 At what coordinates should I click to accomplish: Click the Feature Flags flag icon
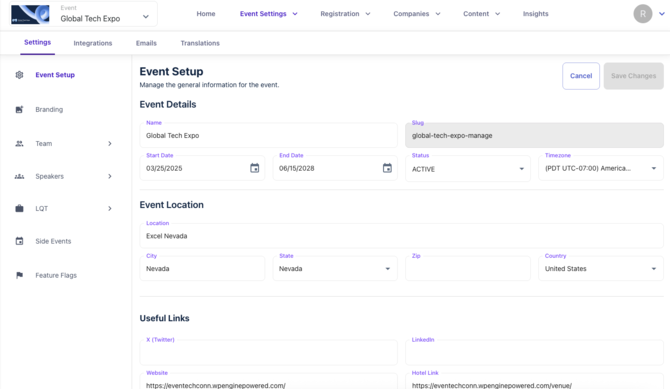pyautogui.click(x=19, y=275)
